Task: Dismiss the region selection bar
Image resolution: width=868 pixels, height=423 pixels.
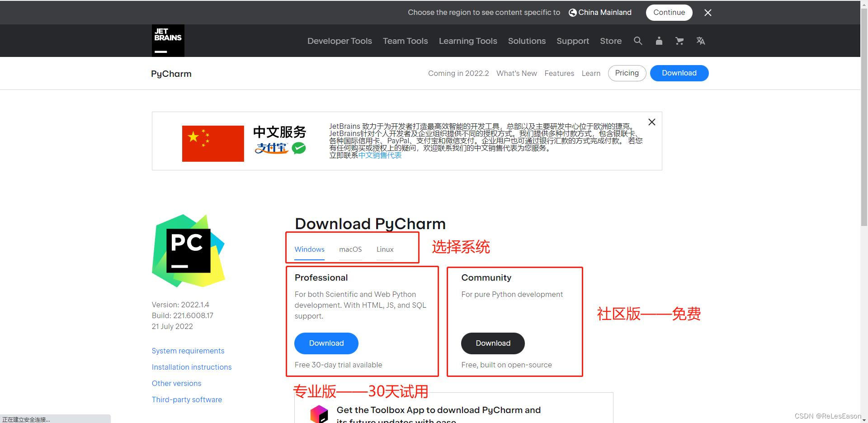Action: point(708,13)
